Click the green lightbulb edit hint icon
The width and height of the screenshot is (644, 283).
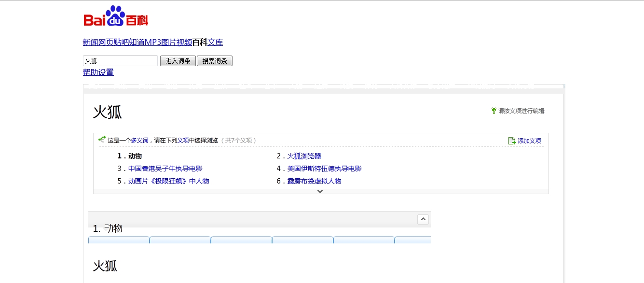pos(493,111)
